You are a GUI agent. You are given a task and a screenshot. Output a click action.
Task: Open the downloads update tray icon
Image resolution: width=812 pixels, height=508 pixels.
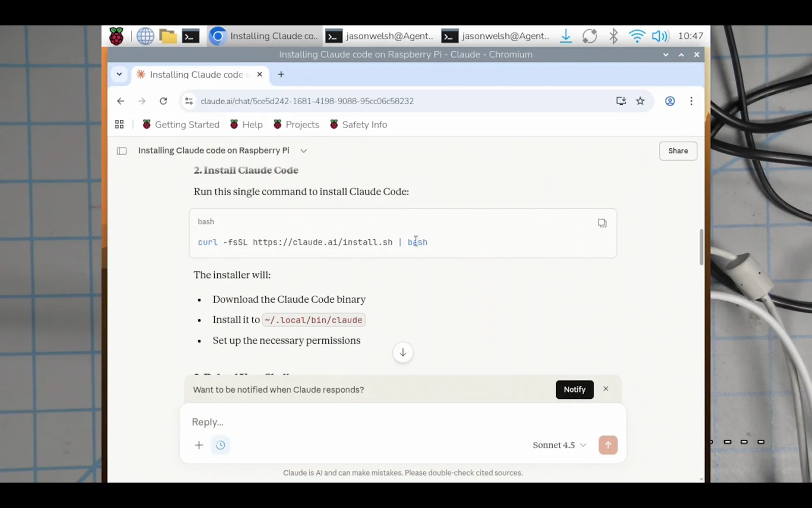click(566, 36)
